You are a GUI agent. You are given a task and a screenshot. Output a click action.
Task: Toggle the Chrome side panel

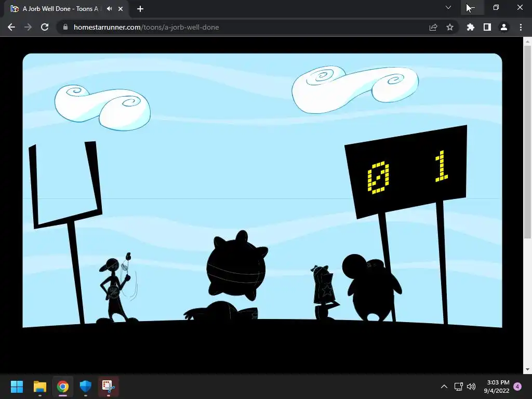pyautogui.click(x=487, y=27)
